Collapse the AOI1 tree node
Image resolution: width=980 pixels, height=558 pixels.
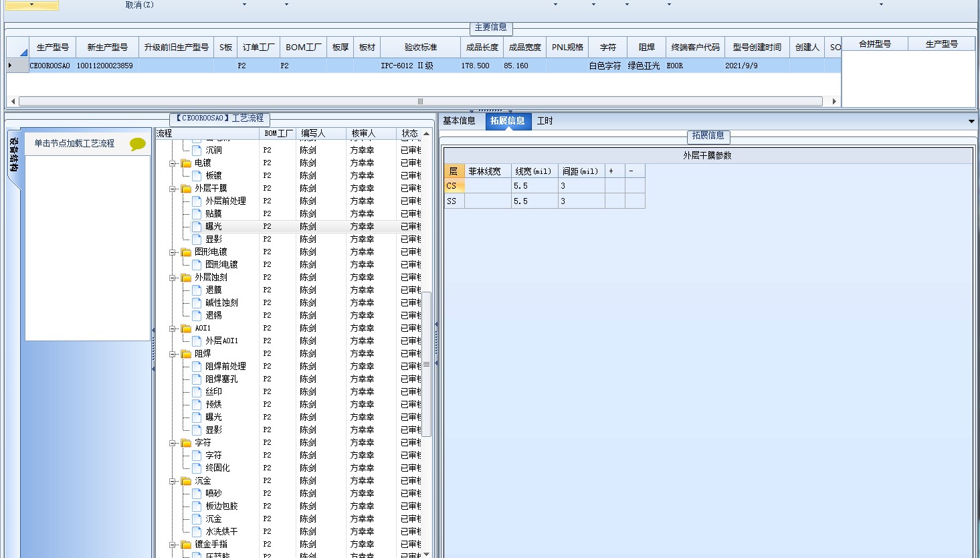pyautogui.click(x=173, y=329)
